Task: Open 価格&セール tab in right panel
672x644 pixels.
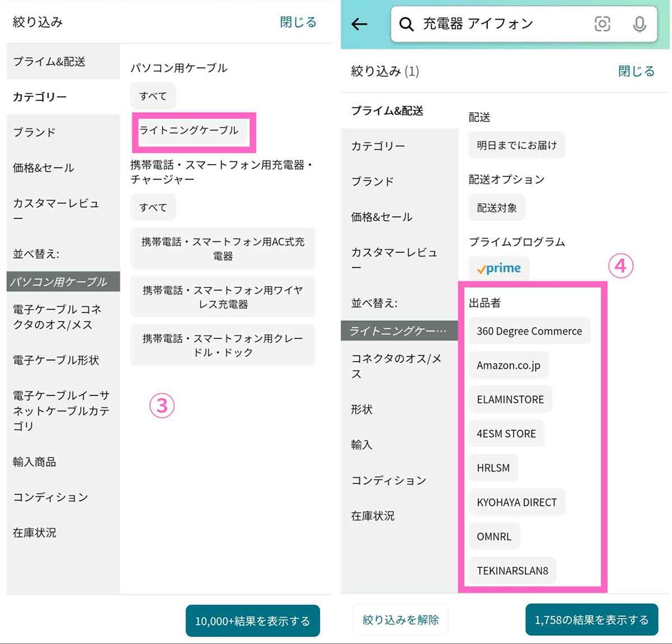Action: (399, 217)
